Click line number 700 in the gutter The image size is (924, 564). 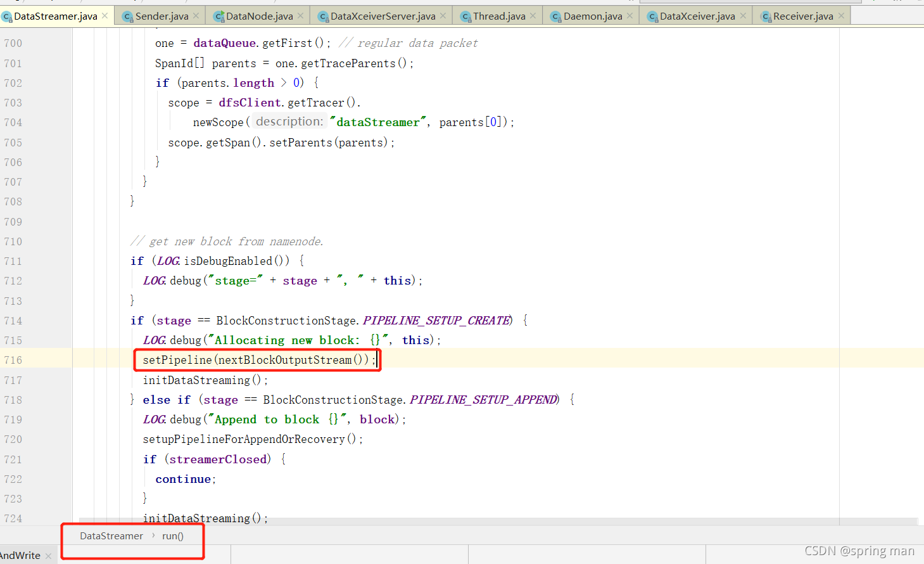(x=13, y=43)
